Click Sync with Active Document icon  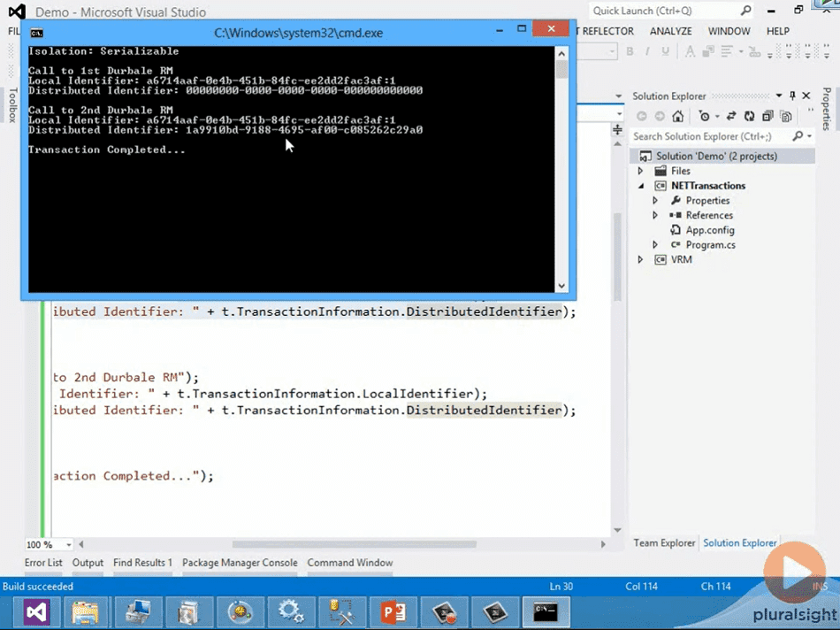(x=731, y=116)
